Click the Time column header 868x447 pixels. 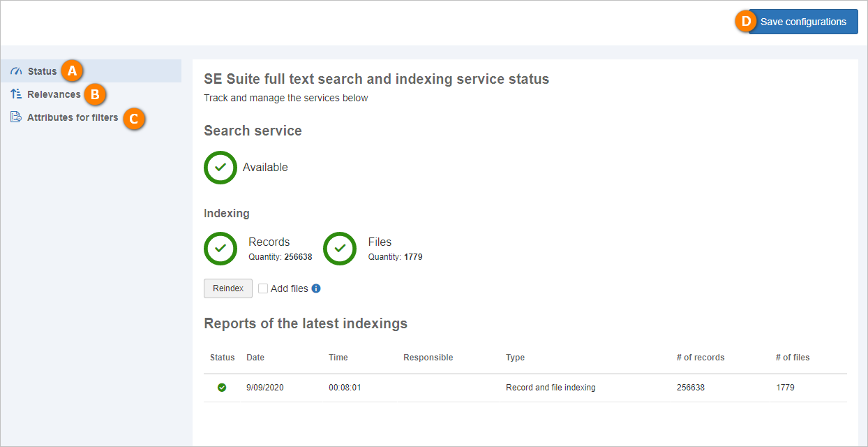click(x=338, y=358)
